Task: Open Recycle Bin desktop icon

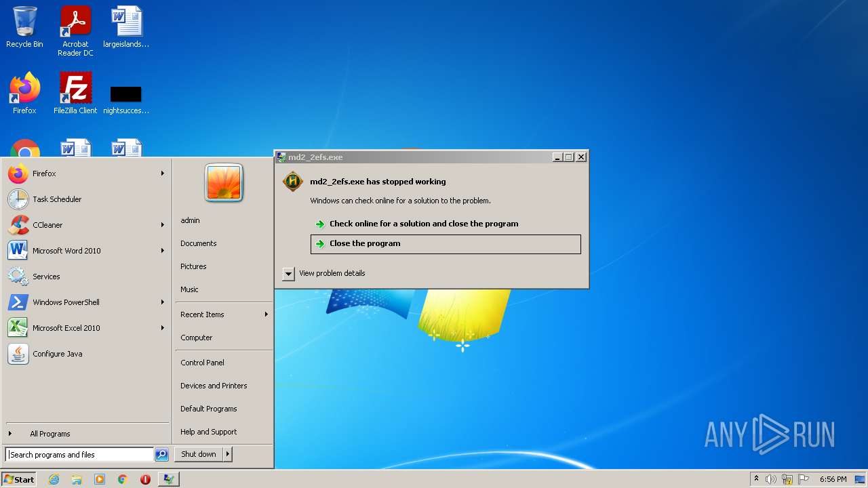Action: point(24,27)
